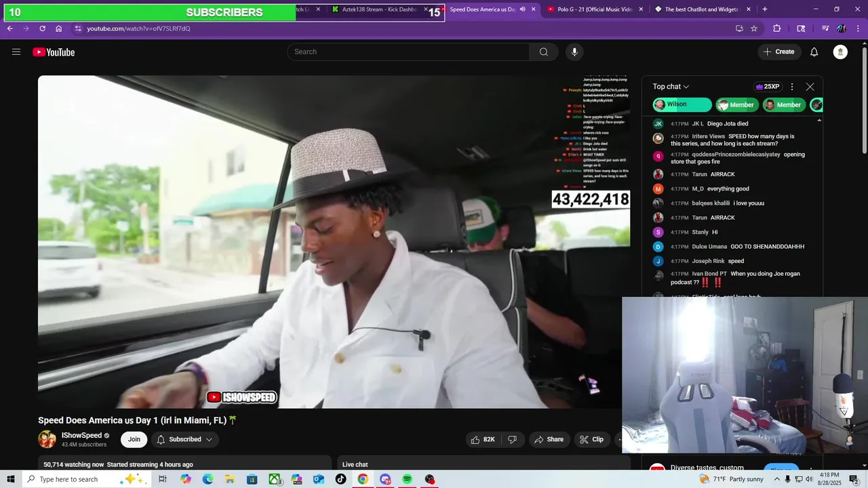Toggle Subscribed notification bell

click(161, 439)
